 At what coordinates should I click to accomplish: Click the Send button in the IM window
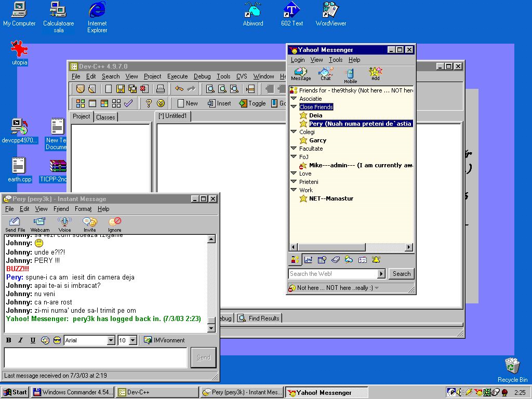point(204,357)
